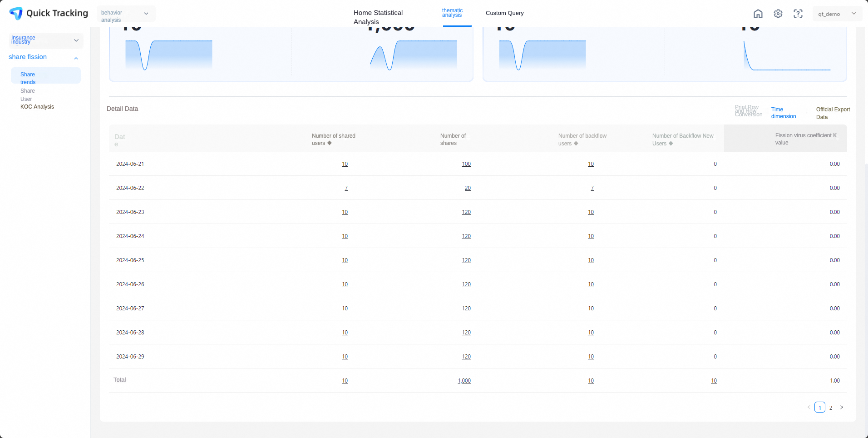Click Print Row and Row Conversion
868x438 pixels.
click(x=748, y=111)
